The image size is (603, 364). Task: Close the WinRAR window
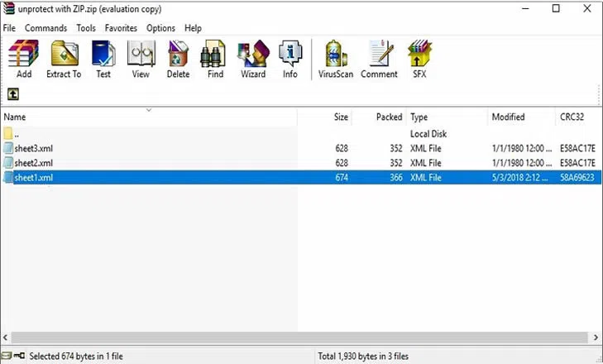tap(586, 8)
